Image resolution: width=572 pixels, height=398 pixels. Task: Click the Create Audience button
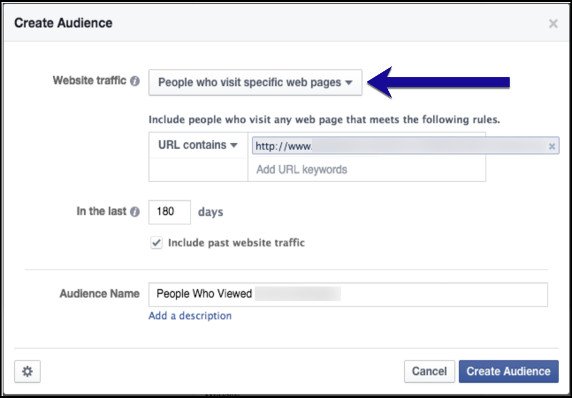tap(509, 371)
